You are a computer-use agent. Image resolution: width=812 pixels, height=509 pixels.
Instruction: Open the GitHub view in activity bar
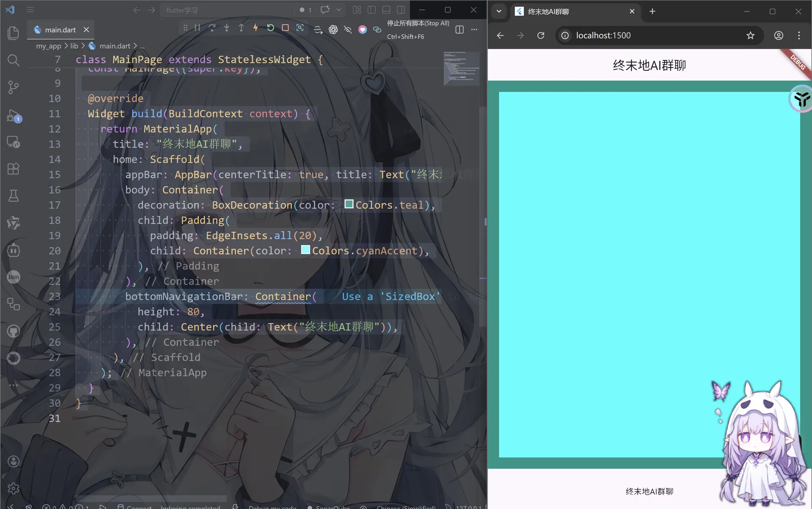point(14,331)
